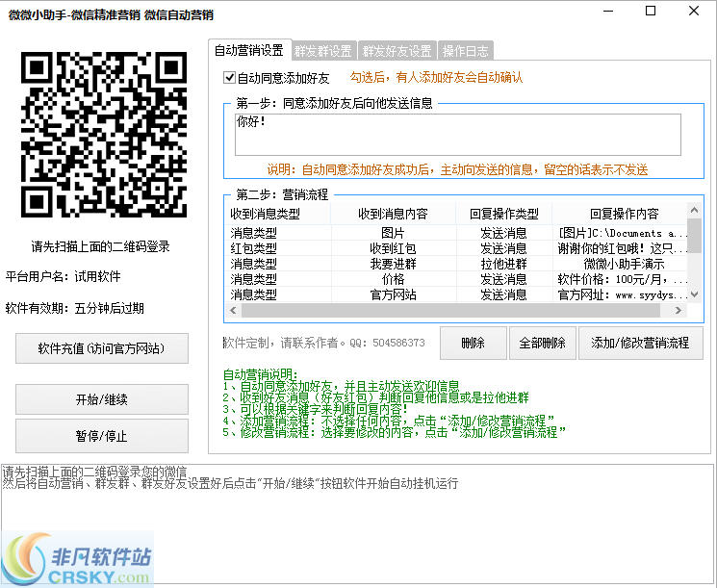717x588 pixels.
Task: Switch to the 自动营销设置 tab
Action: point(249,50)
